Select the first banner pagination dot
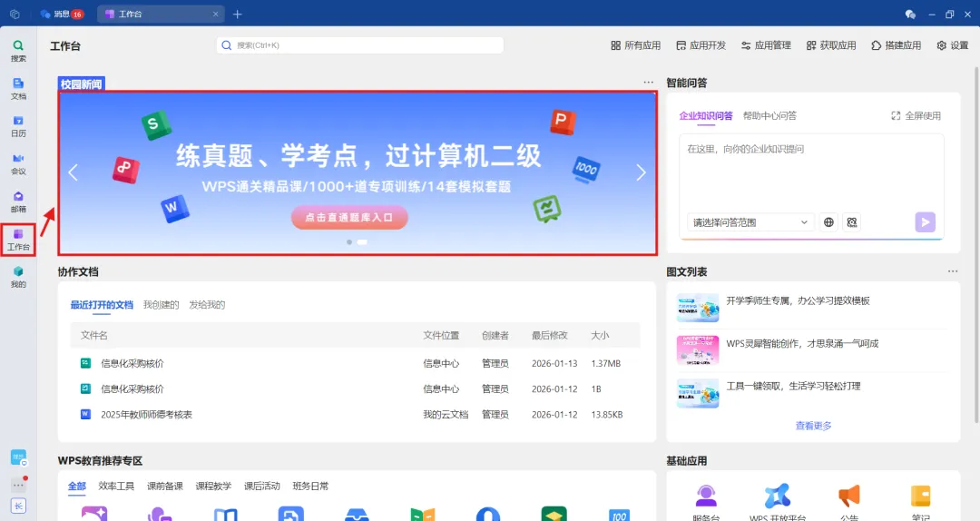Screen dimensions: 980x521 [x=348, y=242]
